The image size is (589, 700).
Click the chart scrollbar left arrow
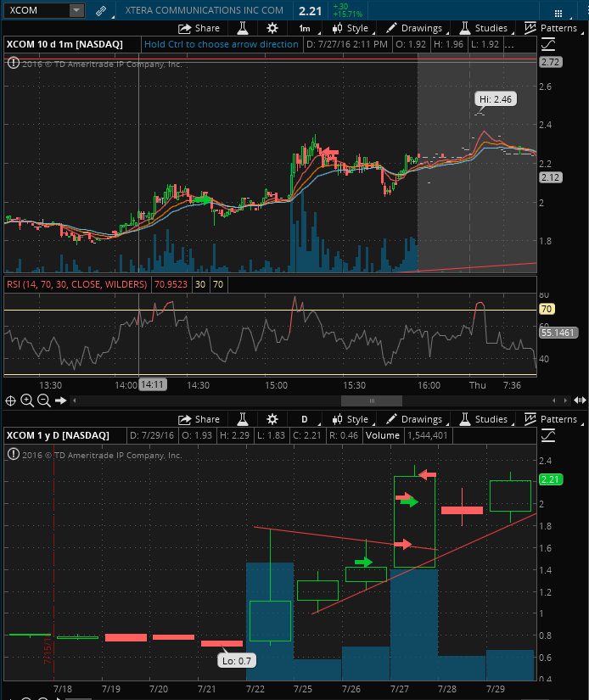click(74, 400)
